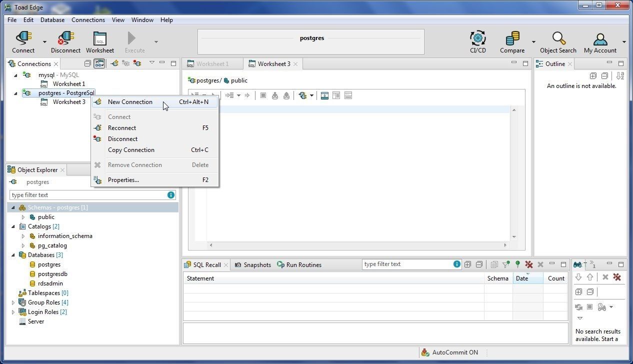The image size is (633, 364).
Task: Switch to the Worksheet 1 tab
Action: (212, 64)
